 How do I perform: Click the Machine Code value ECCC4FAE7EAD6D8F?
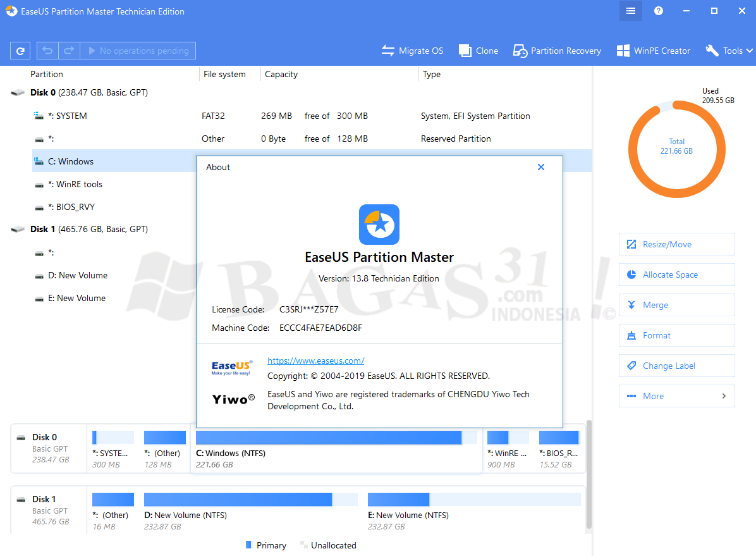320,328
